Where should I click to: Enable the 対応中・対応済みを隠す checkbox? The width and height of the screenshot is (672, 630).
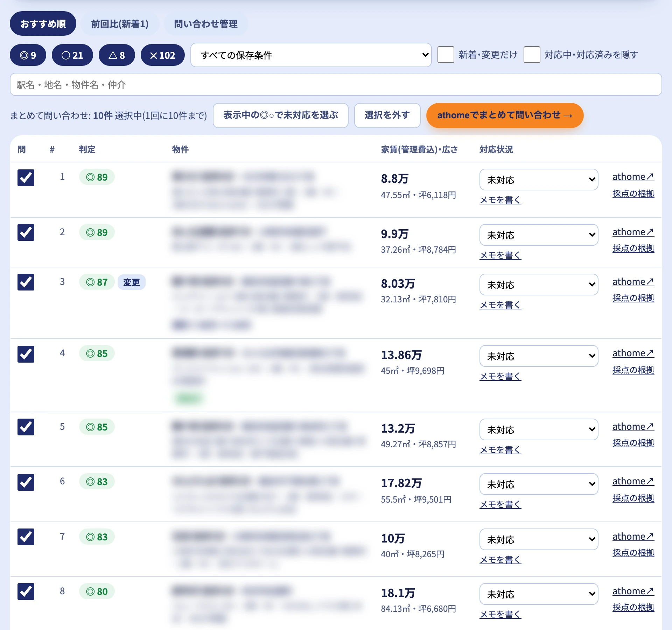tap(532, 55)
